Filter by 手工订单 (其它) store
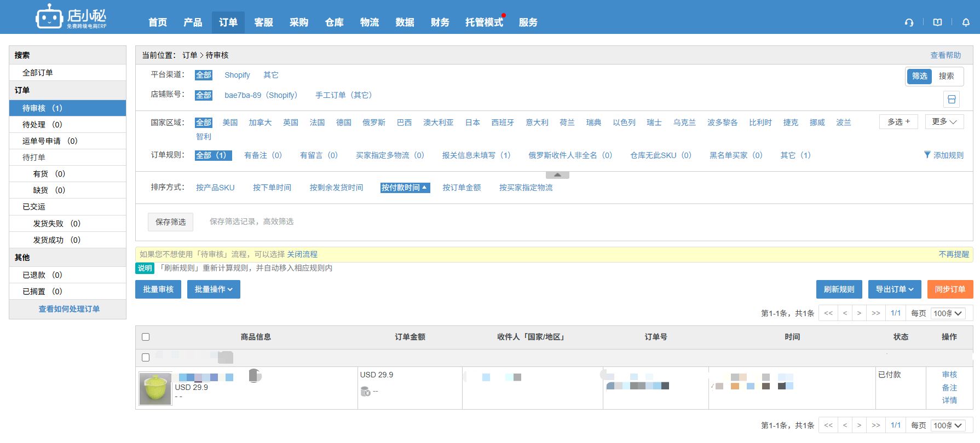Screen dimensions: 980x443 point(344,95)
